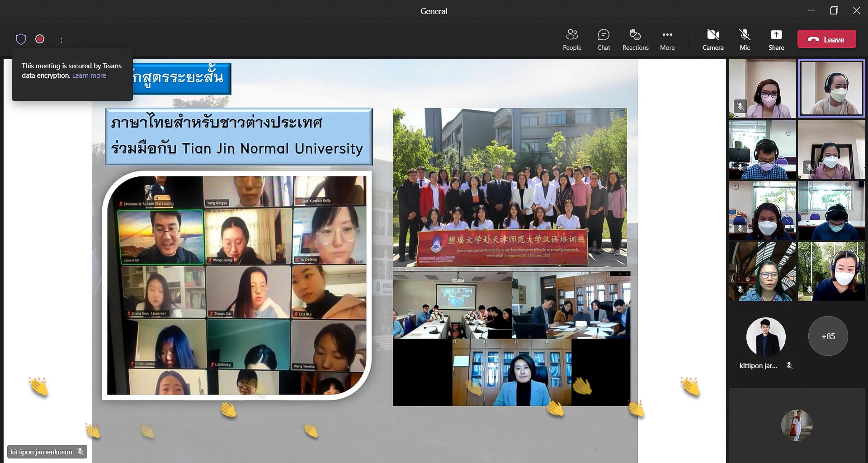Image resolution: width=868 pixels, height=463 pixels.
Task: Click the red recording indicator
Action: (40, 39)
